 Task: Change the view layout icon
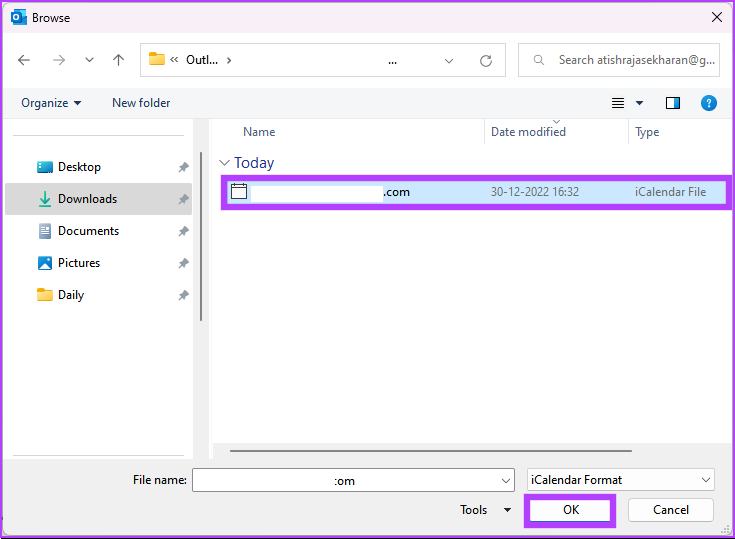pyautogui.click(x=618, y=103)
